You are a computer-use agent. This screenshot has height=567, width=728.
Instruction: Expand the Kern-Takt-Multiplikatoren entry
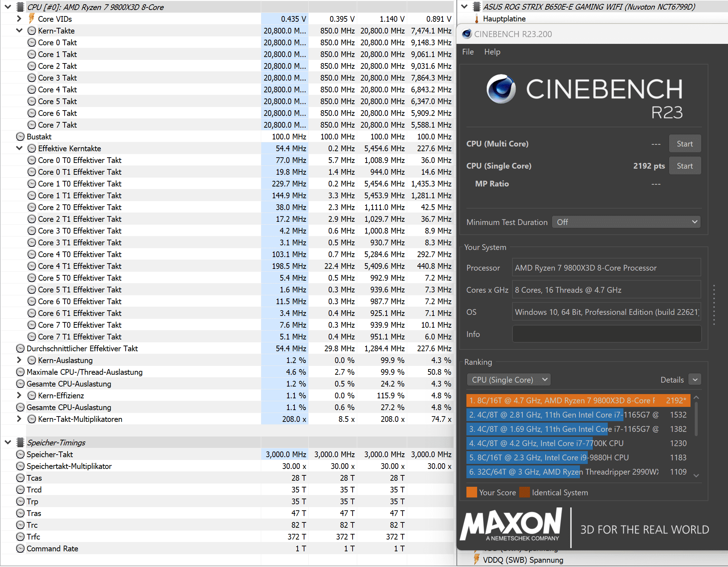coord(19,419)
